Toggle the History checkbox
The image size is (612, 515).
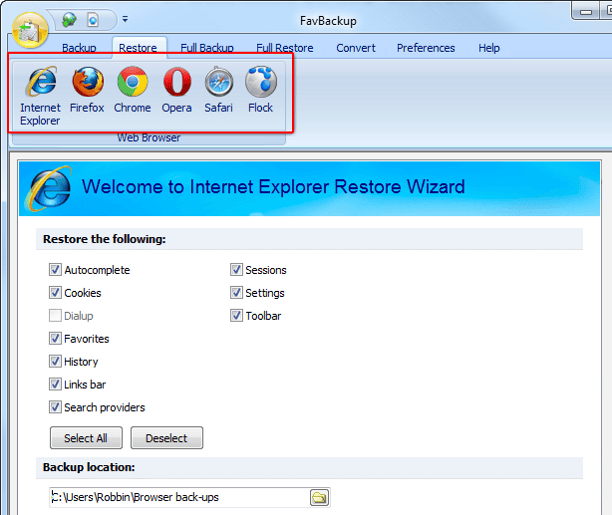point(55,361)
